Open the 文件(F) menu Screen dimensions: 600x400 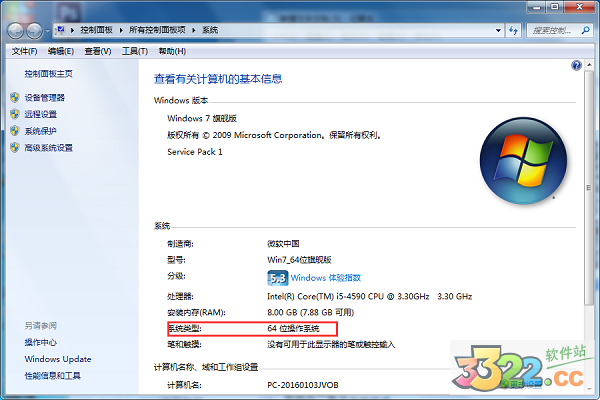(x=24, y=51)
